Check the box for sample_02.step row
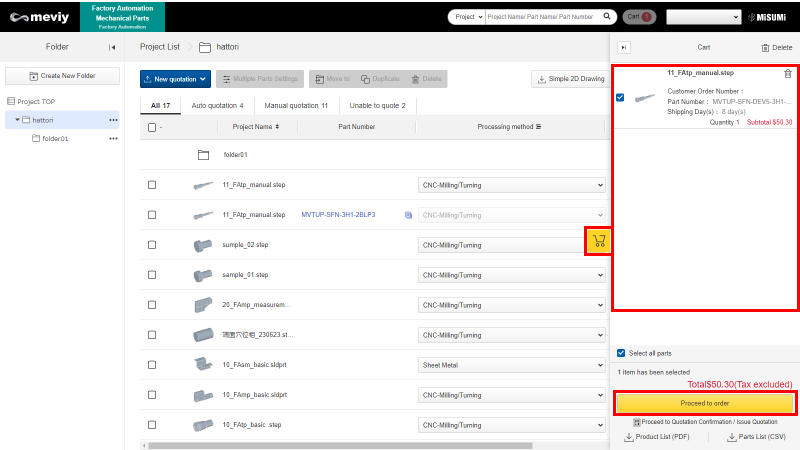Image resolution: width=800 pixels, height=450 pixels. 152,245
